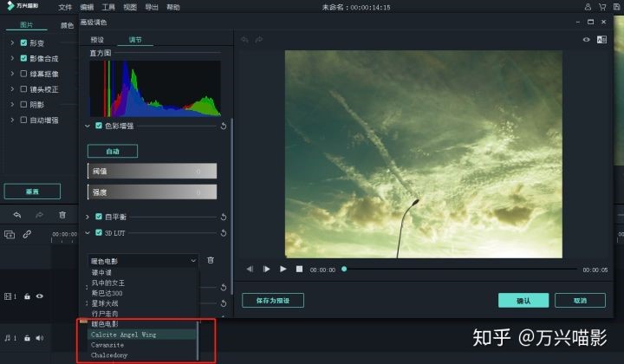This screenshot has height=364, width=624.
Task: Click the 万兴喵影 app logo
Action: pyautogui.click(x=23, y=5)
